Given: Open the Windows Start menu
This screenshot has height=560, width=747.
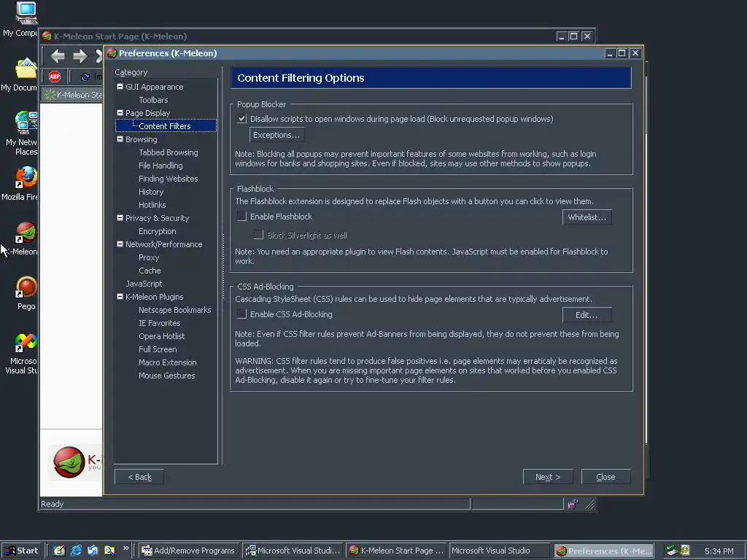Looking at the screenshot, I should [21, 551].
